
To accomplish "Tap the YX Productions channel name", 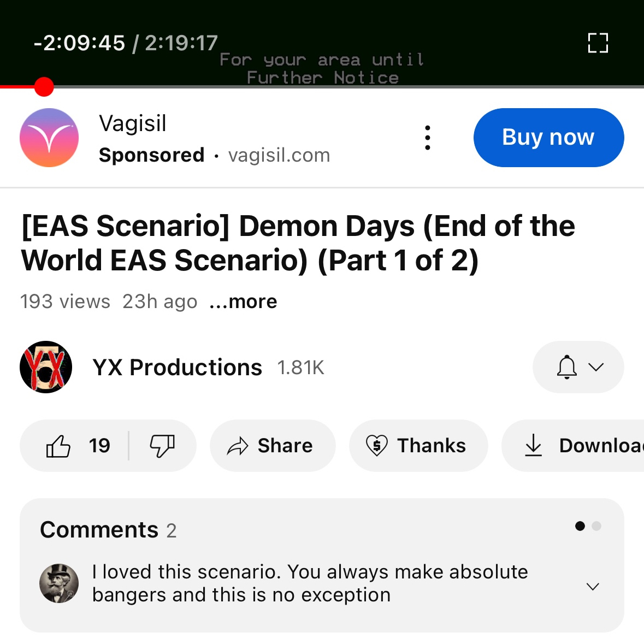I will pos(177,368).
